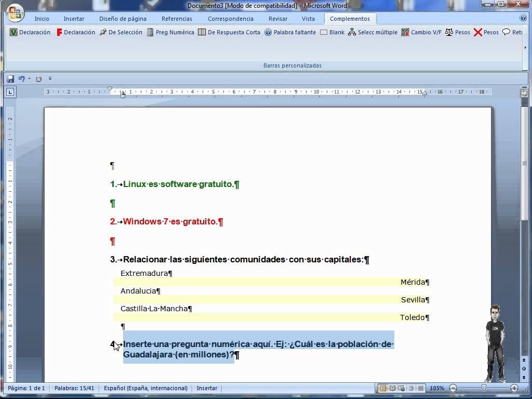The width and height of the screenshot is (532, 399).
Task: Open the undo history dropdown arrow
Action: point(29,79)
